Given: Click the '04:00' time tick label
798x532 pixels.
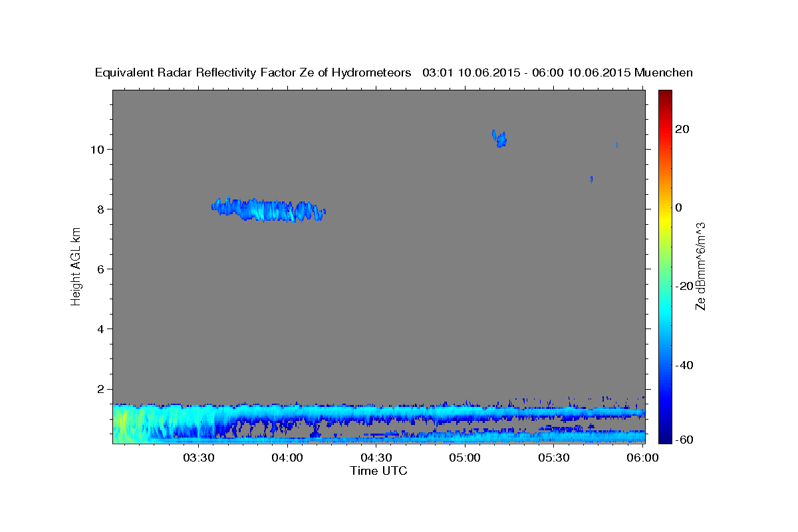Looking at the screenshot, I should (x=287, y=458).
